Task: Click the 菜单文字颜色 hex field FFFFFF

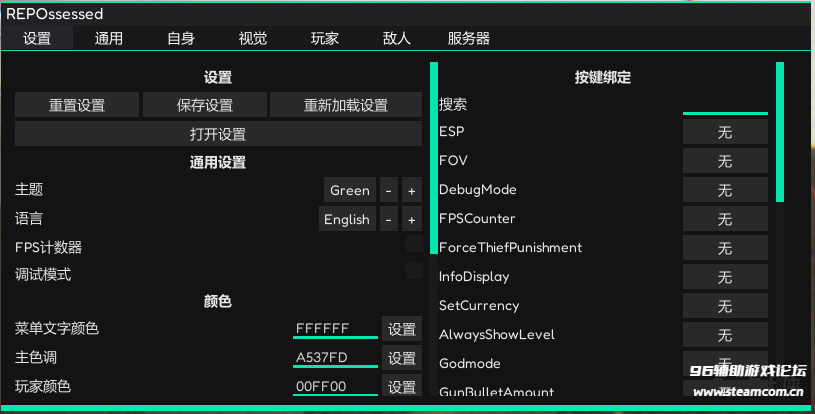Action: (335, 328)
